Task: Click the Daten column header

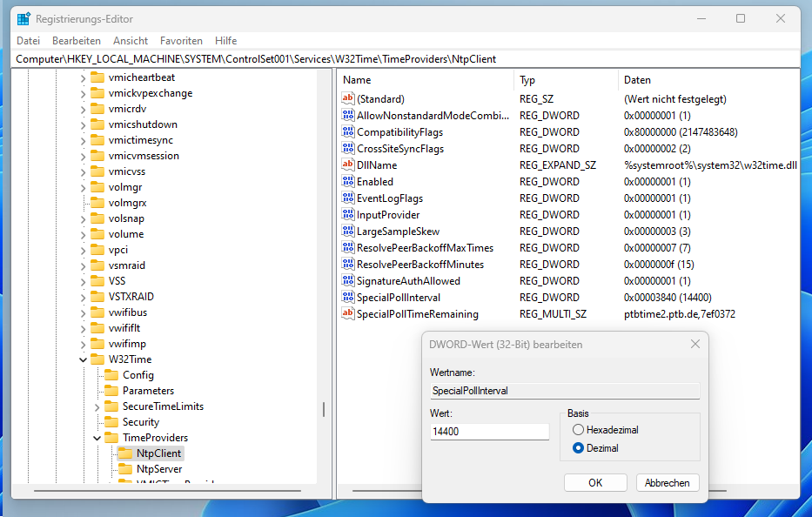Action: pyautogui.click(x=708, y=80)
